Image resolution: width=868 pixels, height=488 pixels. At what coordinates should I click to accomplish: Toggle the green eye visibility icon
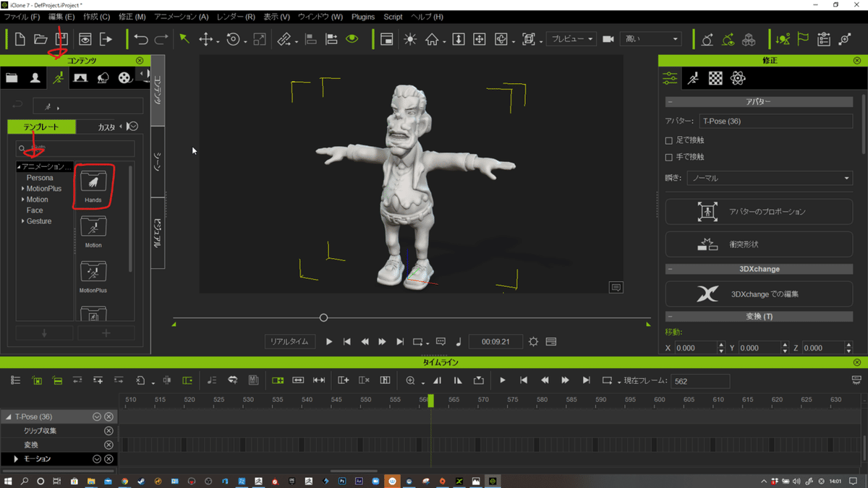tap(352, 39)
